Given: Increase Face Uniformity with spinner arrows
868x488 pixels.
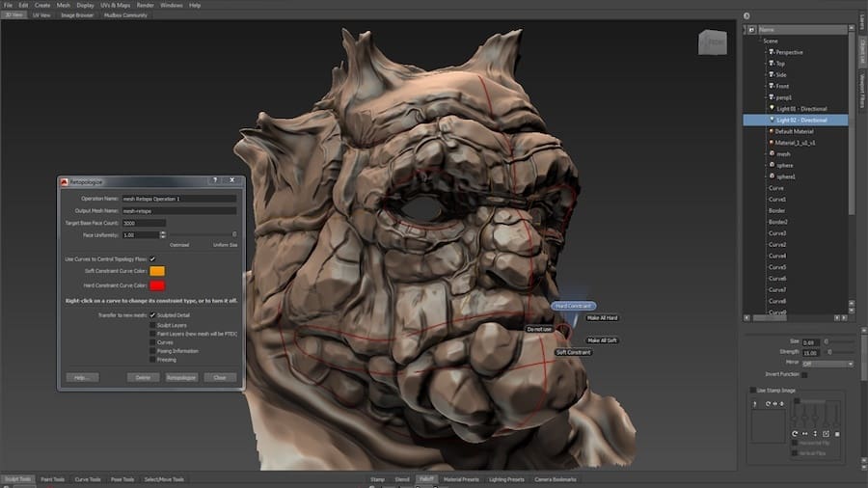Looking at the screenshot, I should pos(163,233).
